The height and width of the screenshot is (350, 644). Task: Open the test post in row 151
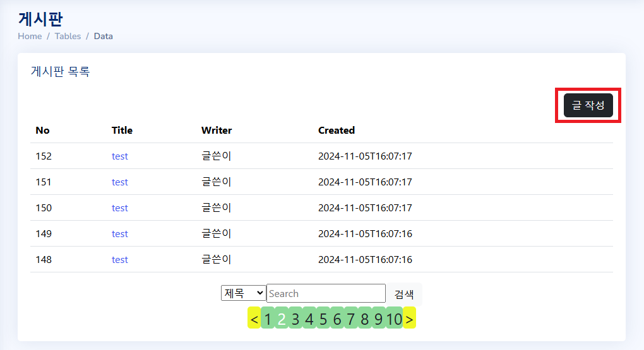[x=119, y=182]
